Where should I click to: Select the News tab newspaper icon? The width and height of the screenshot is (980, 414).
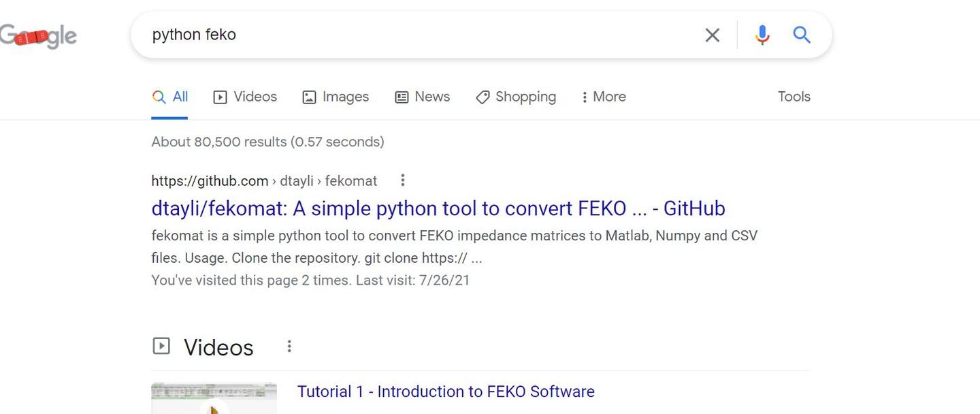[401, 97]
